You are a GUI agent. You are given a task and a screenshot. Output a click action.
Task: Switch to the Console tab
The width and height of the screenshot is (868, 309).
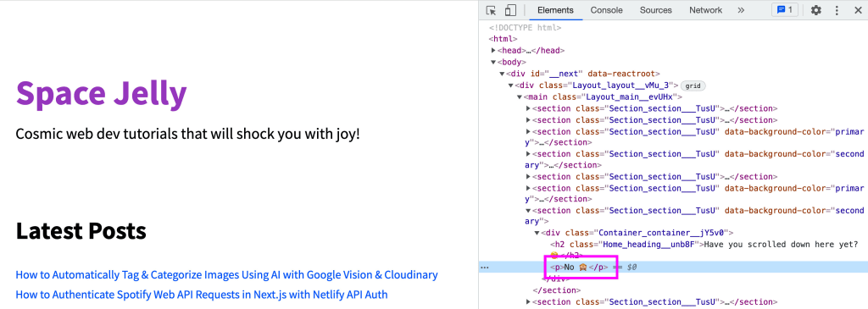pyautogui.click(x=606, y=10)
